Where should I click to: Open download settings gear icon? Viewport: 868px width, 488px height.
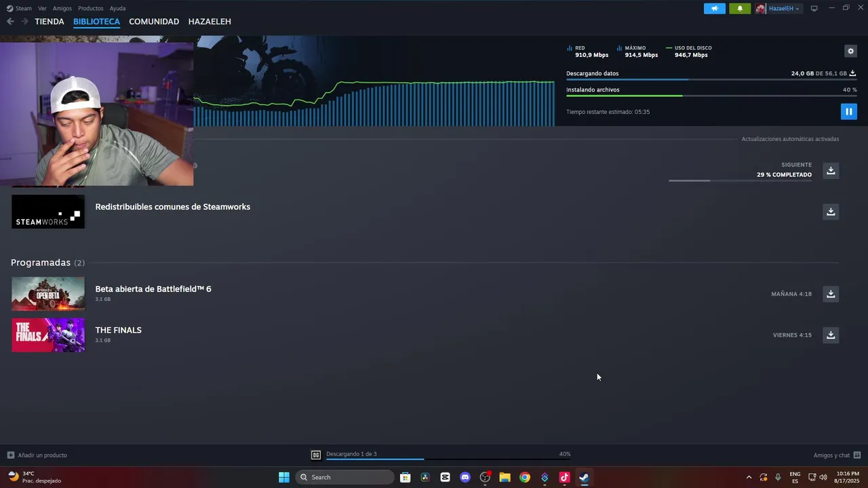[x=850, y=51]
